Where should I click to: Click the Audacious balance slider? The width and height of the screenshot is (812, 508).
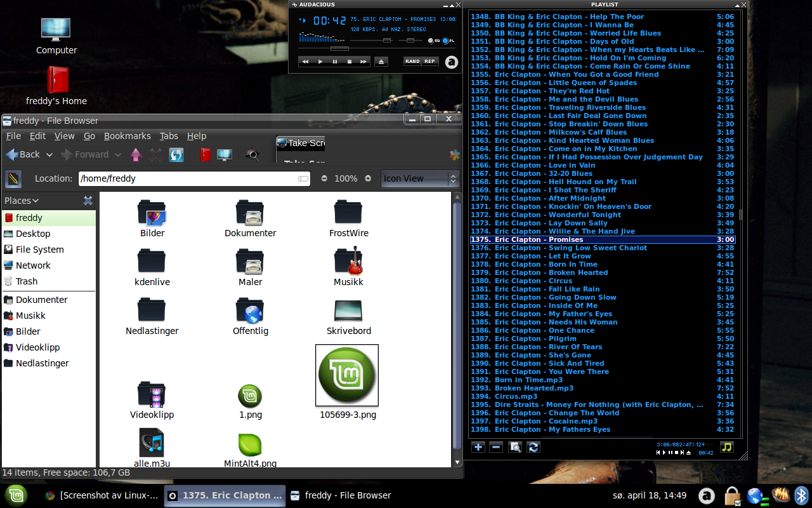click(411, 41)
